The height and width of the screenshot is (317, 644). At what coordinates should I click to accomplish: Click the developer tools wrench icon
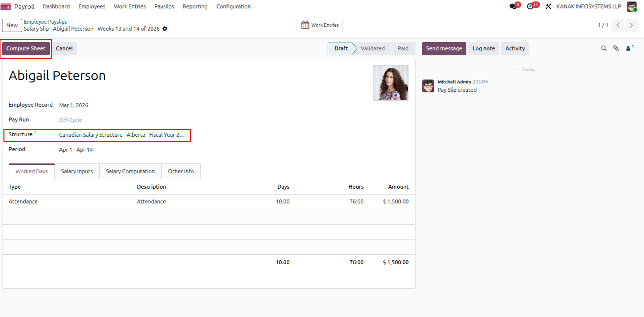tap(548, 6)
